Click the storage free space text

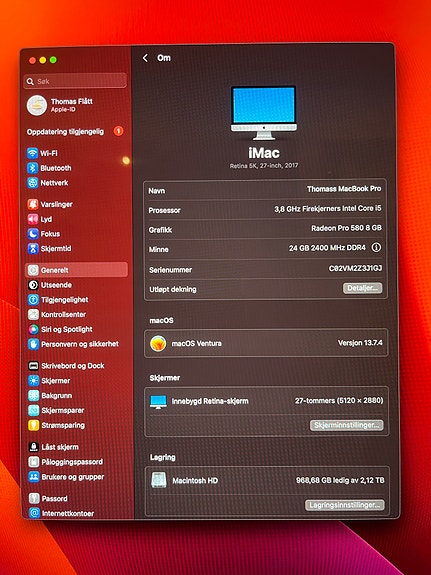click(x=340, y=480)
